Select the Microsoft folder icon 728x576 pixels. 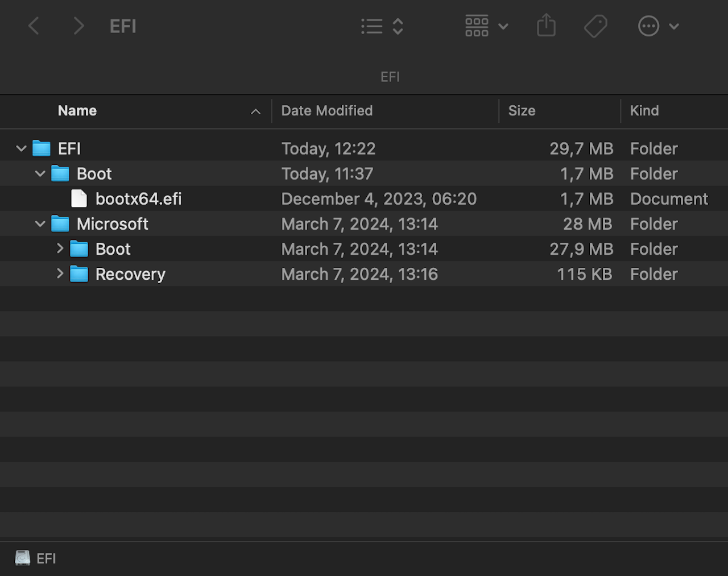click(x=60, y=224)
